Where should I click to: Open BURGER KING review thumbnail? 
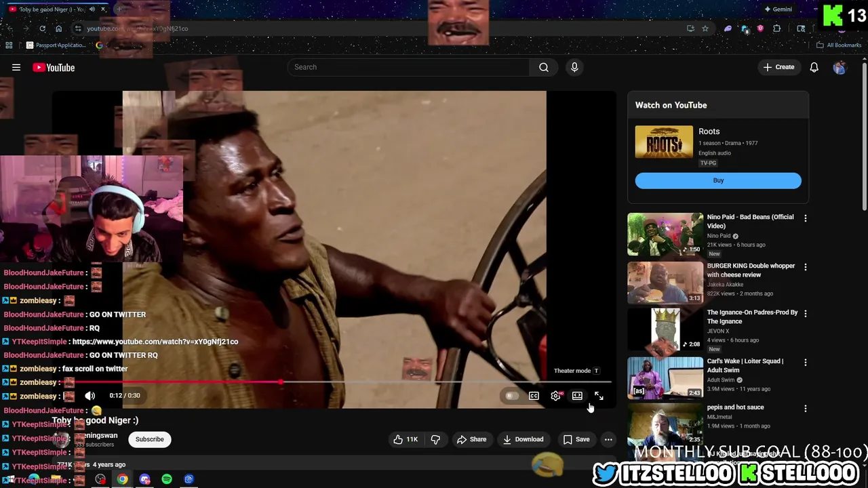(x=665, y=283)
